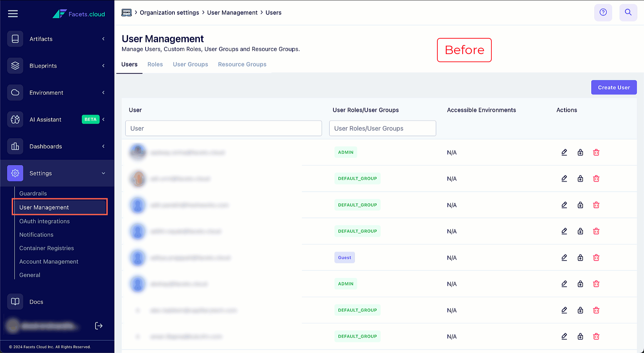Click the search magnifier icon
The height and width of the screenshot is (353, 644).
(x=628, y=12)
